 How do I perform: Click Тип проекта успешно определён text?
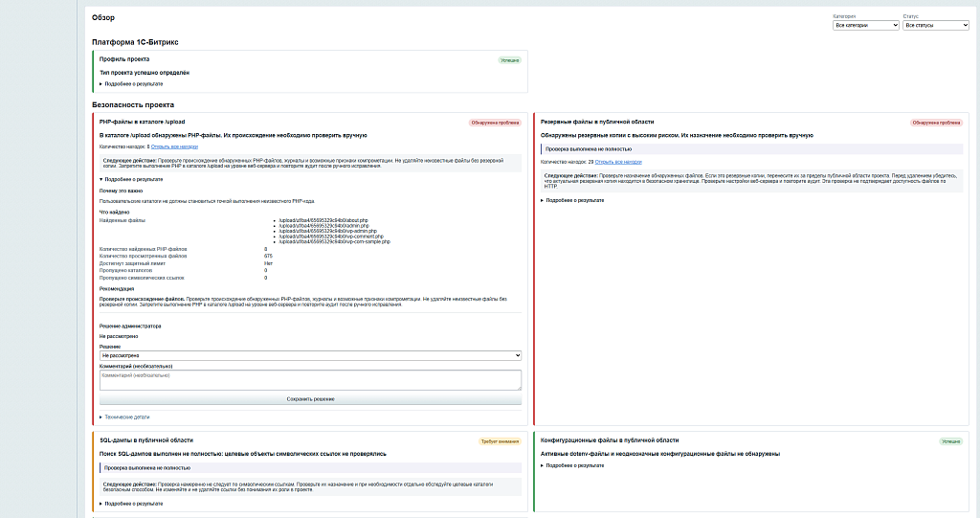tap(145, 73)
